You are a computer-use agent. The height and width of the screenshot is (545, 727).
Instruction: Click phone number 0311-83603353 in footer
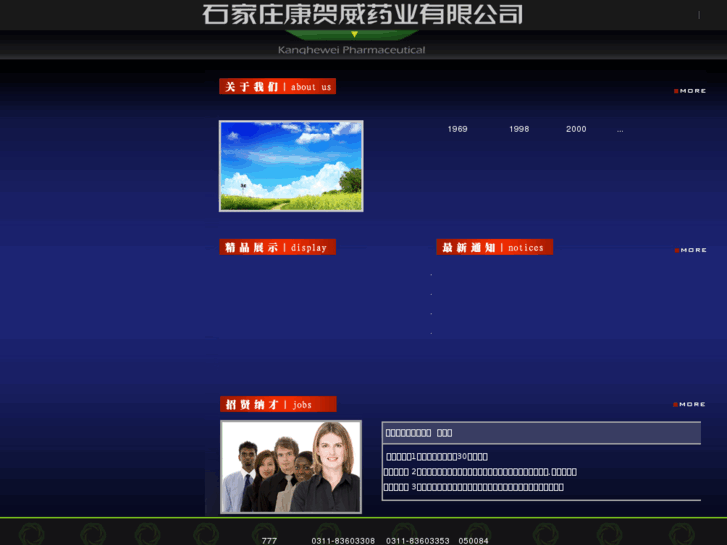coord(418,541)
